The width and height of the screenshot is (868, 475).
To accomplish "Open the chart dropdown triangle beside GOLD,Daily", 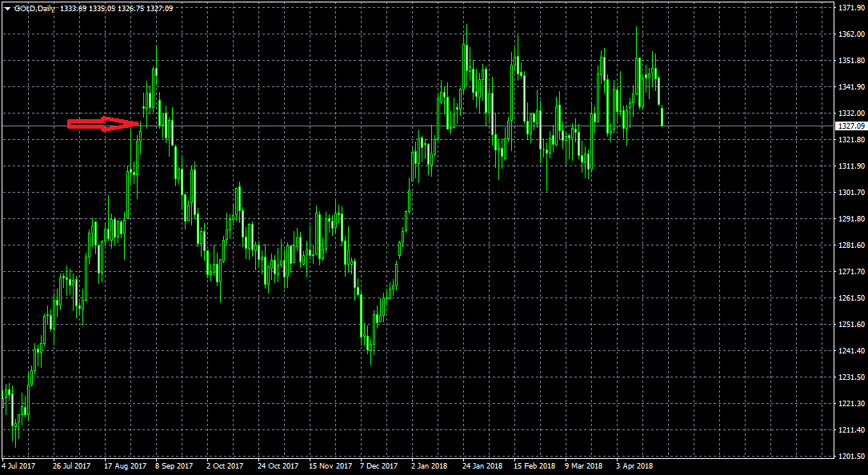I will (7, 8).
